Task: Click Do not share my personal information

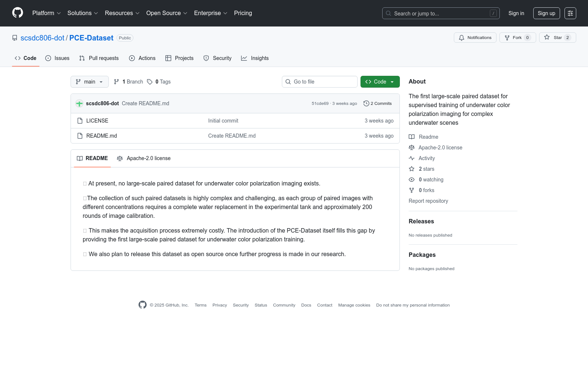Action: point(413,305)
